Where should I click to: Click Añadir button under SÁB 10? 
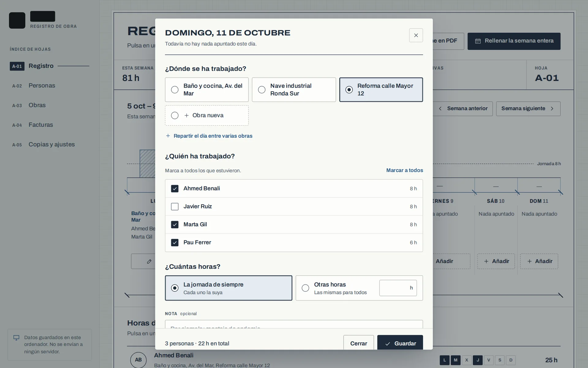(496, 261)
